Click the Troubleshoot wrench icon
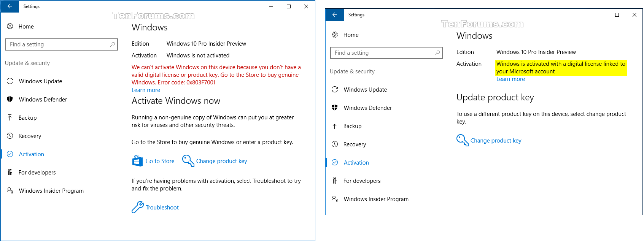This screenshot has width=644, height=241. tap(137, 207)
